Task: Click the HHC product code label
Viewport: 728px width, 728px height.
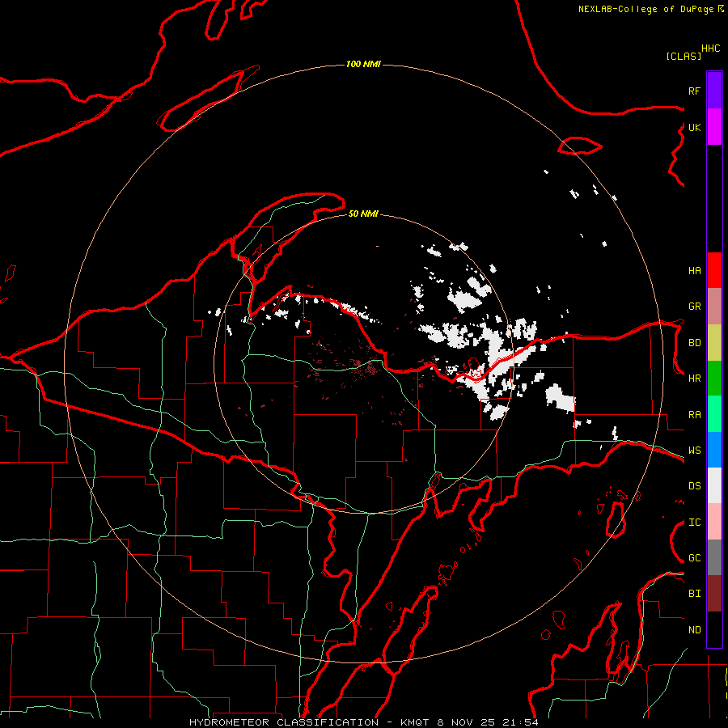Action: click(x=711, y=49)
